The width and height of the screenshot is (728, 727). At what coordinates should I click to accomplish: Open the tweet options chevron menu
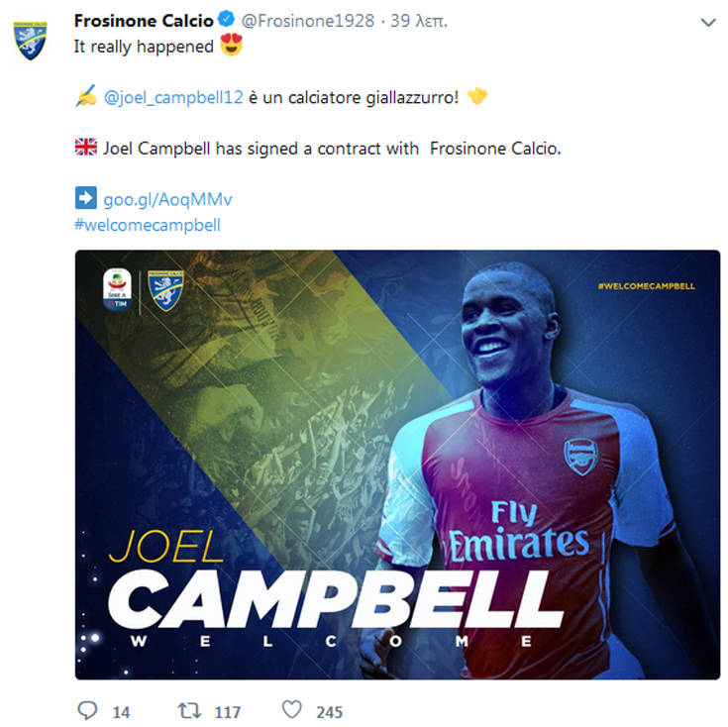708,22
